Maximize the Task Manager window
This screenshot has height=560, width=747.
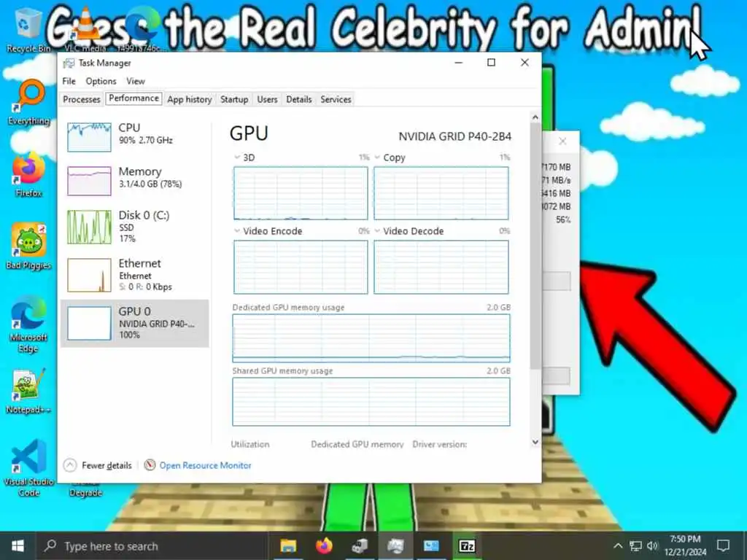coord(491,63)
